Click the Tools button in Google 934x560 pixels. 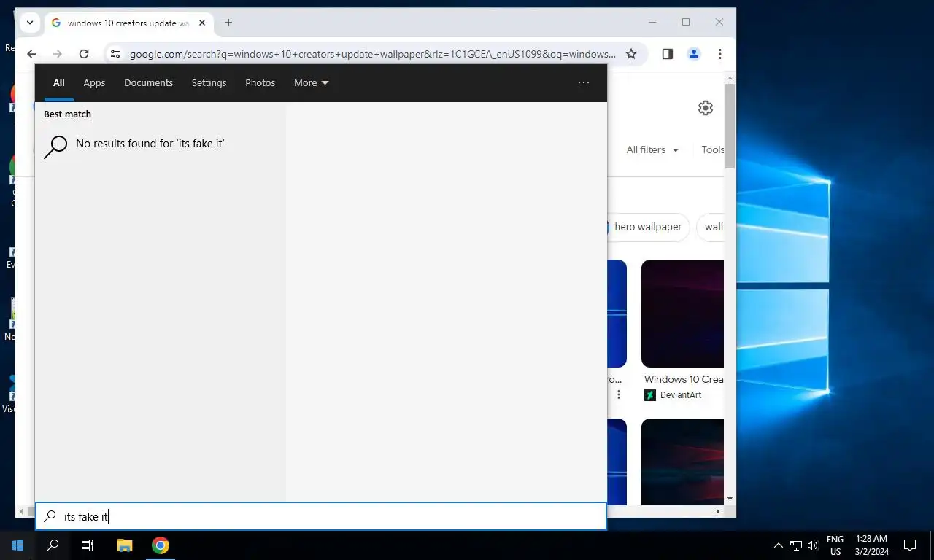[712, 149]
